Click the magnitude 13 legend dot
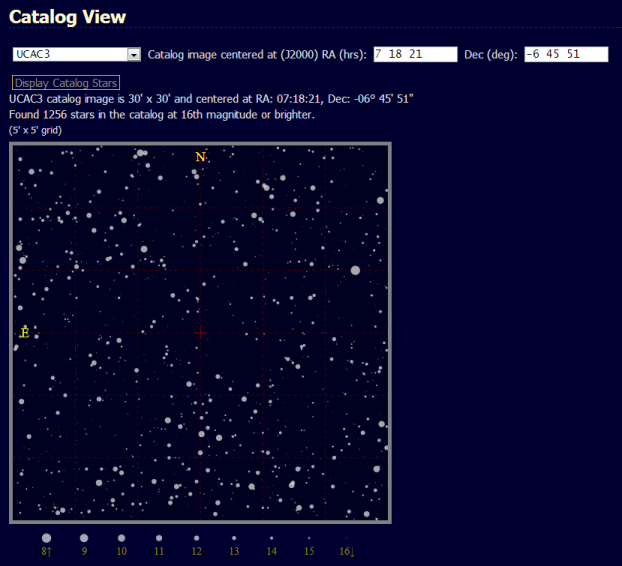Image resolution: width=622 pixels, height=566 pixels. (234, 538)
